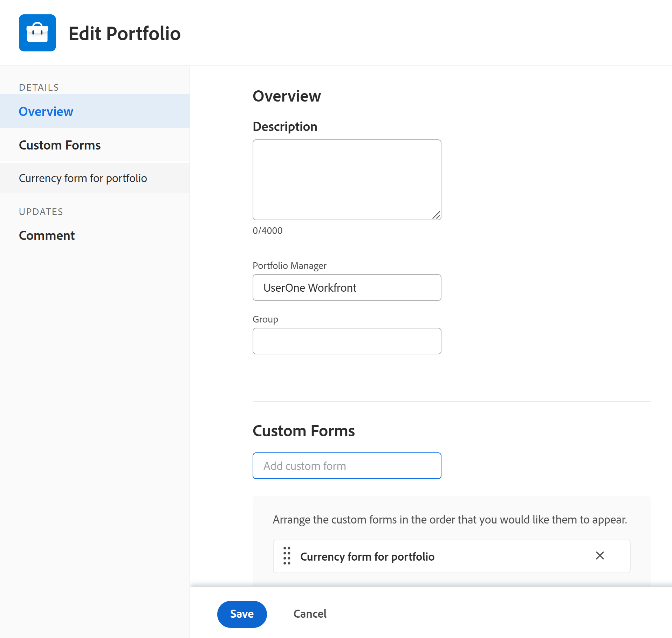This screenshot has height=638, width=672.
Task: Click the Portfolio Manager label
Action: pyautogui.click(x=289, y=266)
